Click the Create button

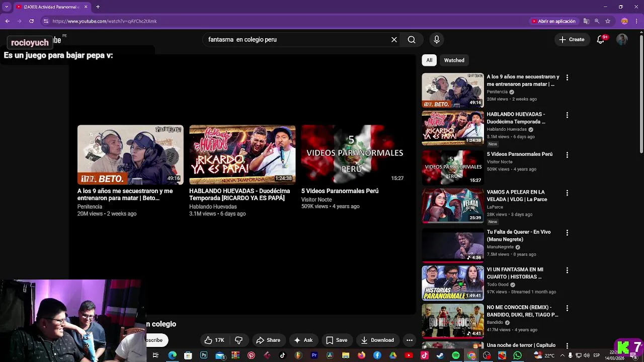pos(572,40)
